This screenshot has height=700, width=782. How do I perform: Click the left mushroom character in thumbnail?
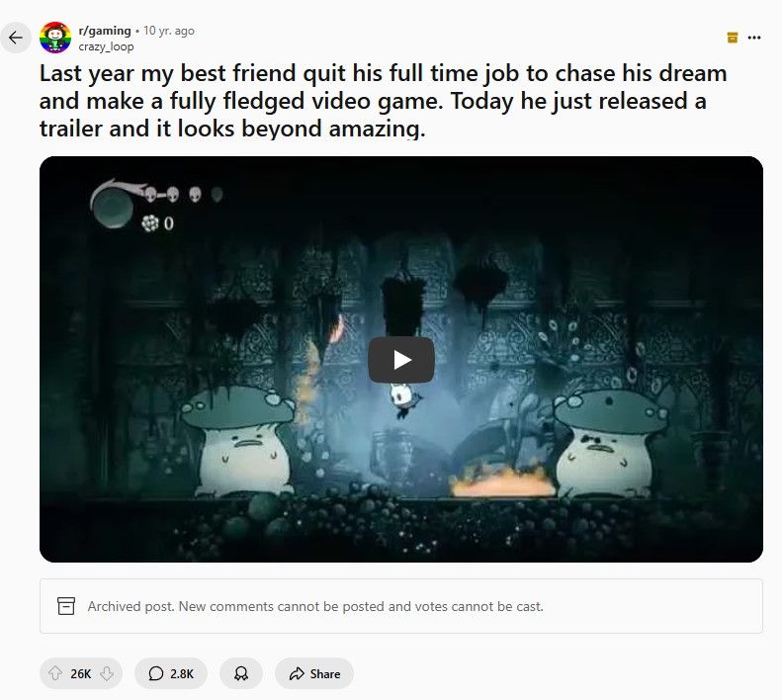click(238, 441)
